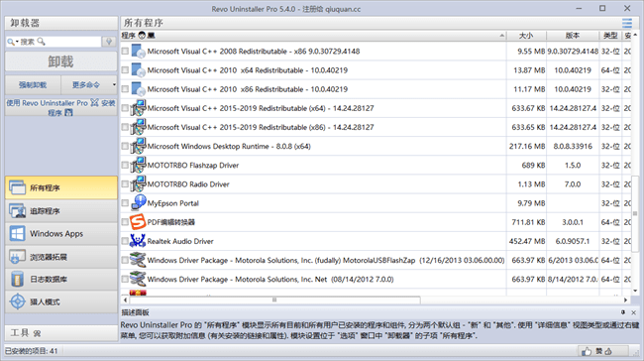Open the Windows Apps section label
Viewport: 644px width, 361px height.
[x=56, y=233]
